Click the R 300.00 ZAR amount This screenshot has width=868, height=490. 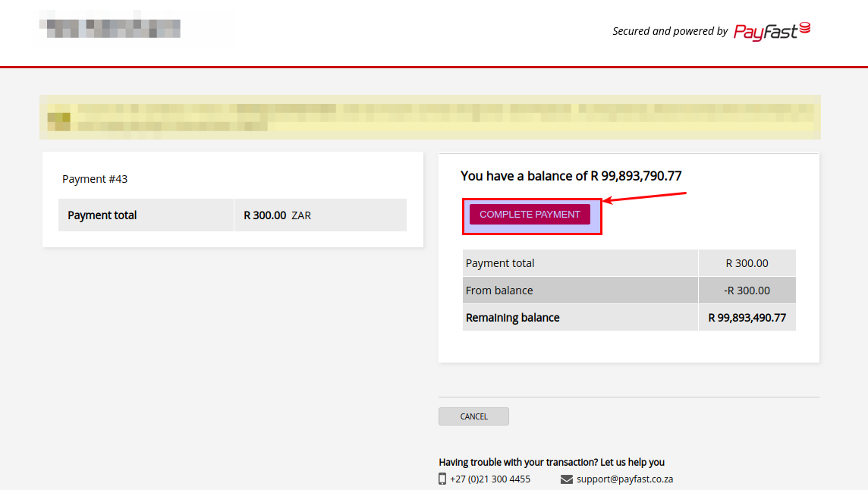277,215
